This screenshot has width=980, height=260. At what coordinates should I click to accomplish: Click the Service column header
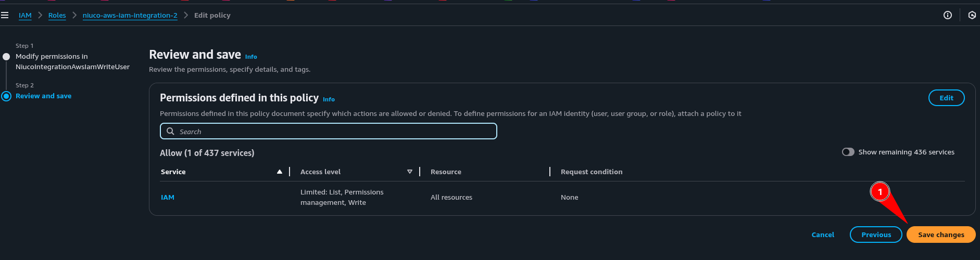[x=173, y=172]
